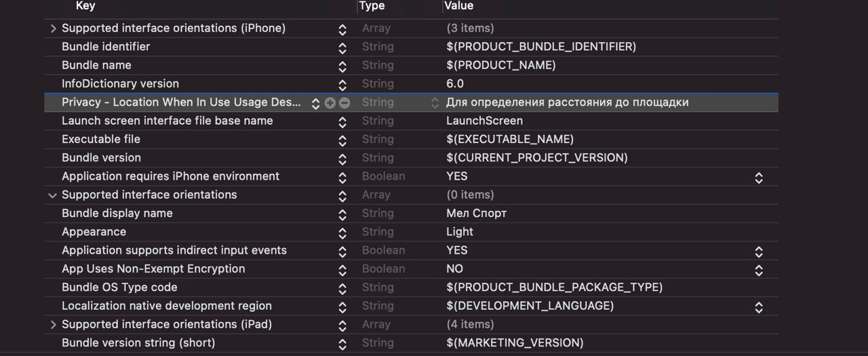Open key stepper for Executable file
This screenshot has height=356, width=868.
coord(342,140)
